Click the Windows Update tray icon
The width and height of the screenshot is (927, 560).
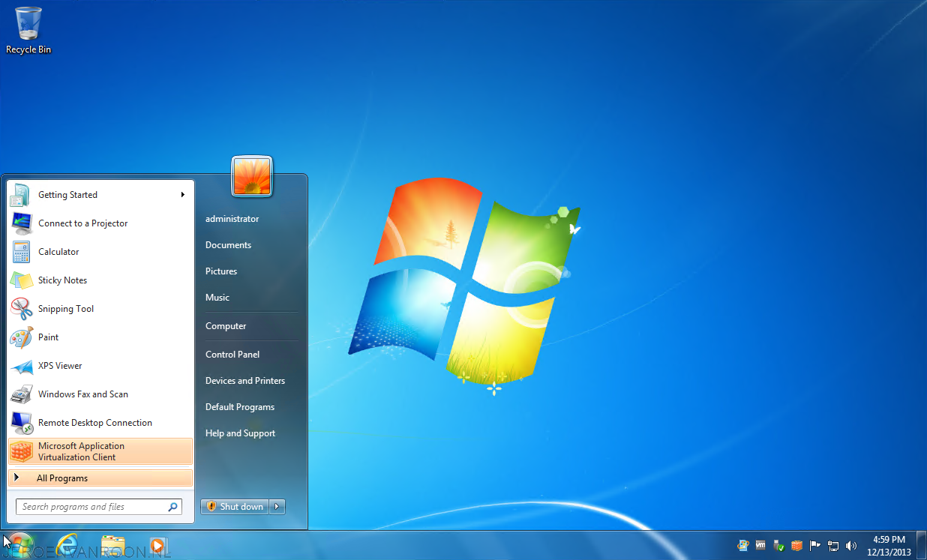click(x=743, y=546)
